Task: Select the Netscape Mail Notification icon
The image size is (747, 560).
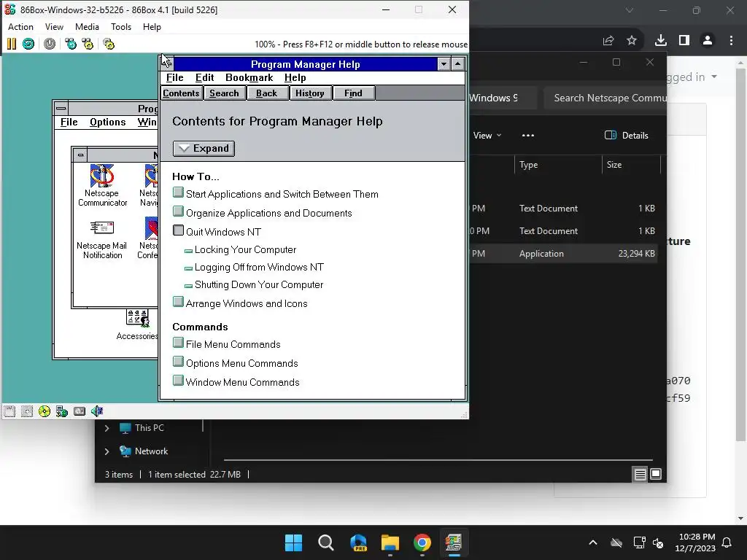Action: 102,238
